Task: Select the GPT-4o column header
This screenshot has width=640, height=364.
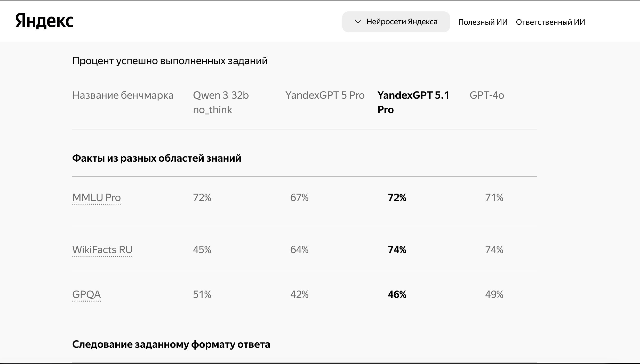Action: pyautogui.click(x=487, y=95)
